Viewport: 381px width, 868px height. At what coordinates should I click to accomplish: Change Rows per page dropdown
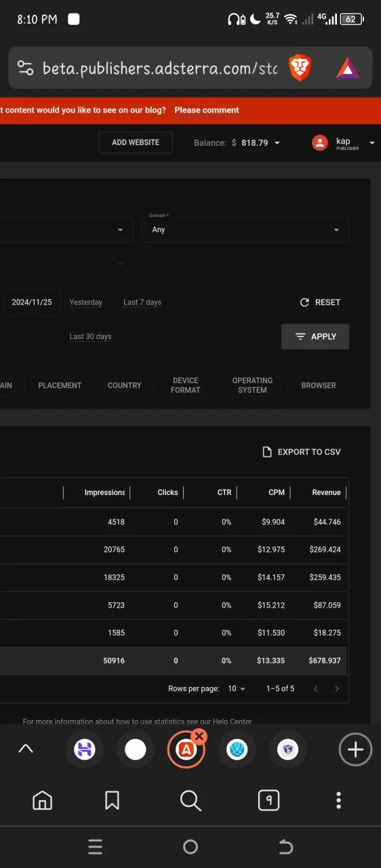pyautogui.click(x=237, y=688)
